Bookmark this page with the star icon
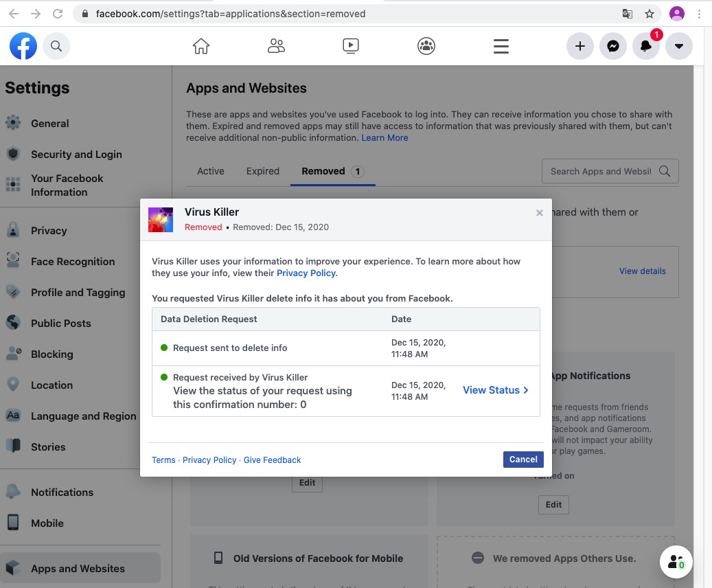The width and height of the screenshot is (712, 588). pyautogui.click(x=650, y=14)
